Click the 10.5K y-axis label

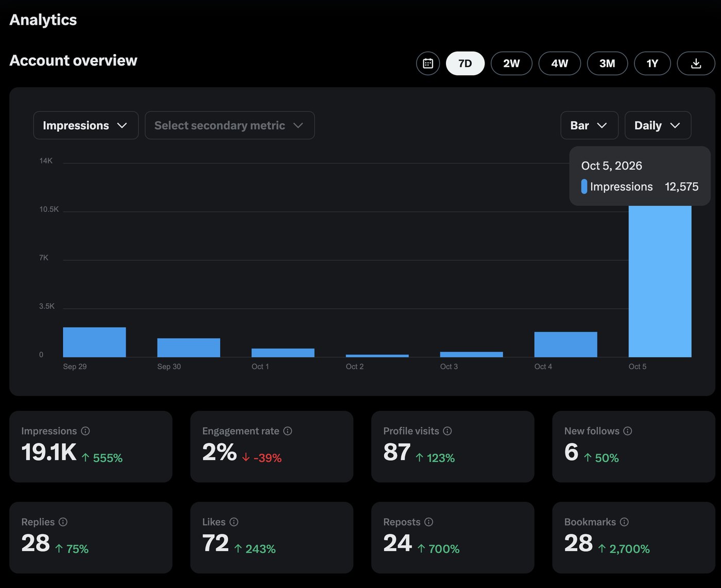click(x=49, y=209)
